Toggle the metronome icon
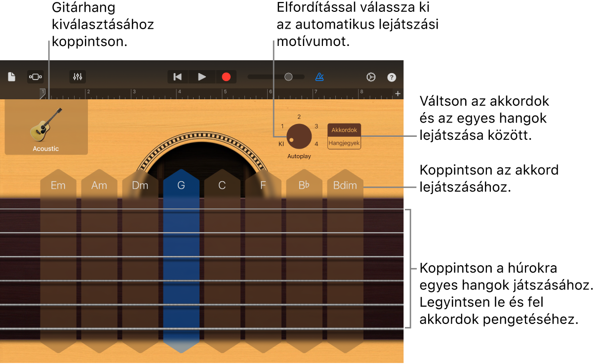Viewport: 599px width, 364px height. [x=319, y=77]
